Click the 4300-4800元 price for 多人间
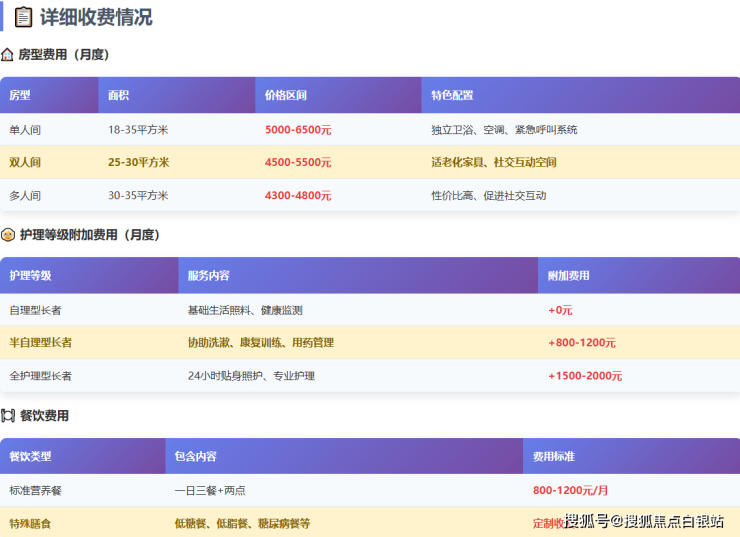The height and width of the screenshot is (537, 740). click(x=297, y=196)
